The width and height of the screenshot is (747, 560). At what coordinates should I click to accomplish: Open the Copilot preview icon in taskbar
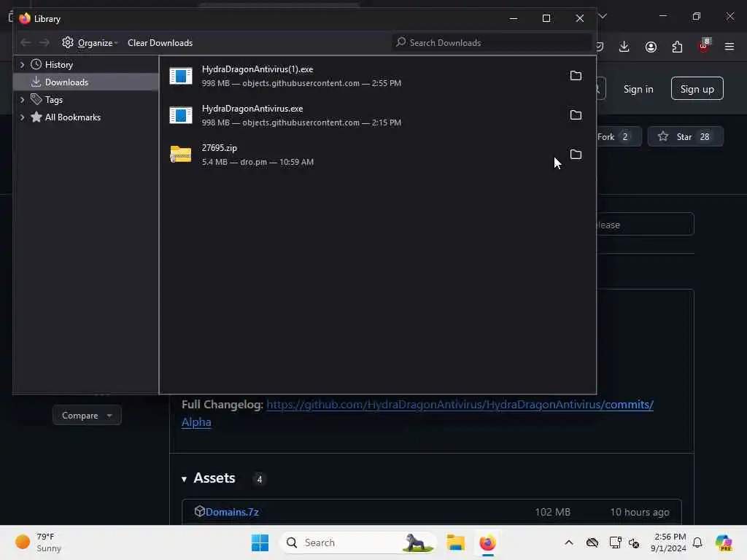click(x=724, y=542)
